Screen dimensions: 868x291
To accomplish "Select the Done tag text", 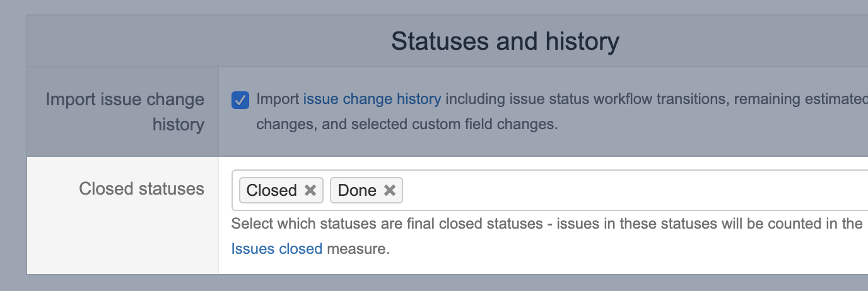I will point(357,190).
